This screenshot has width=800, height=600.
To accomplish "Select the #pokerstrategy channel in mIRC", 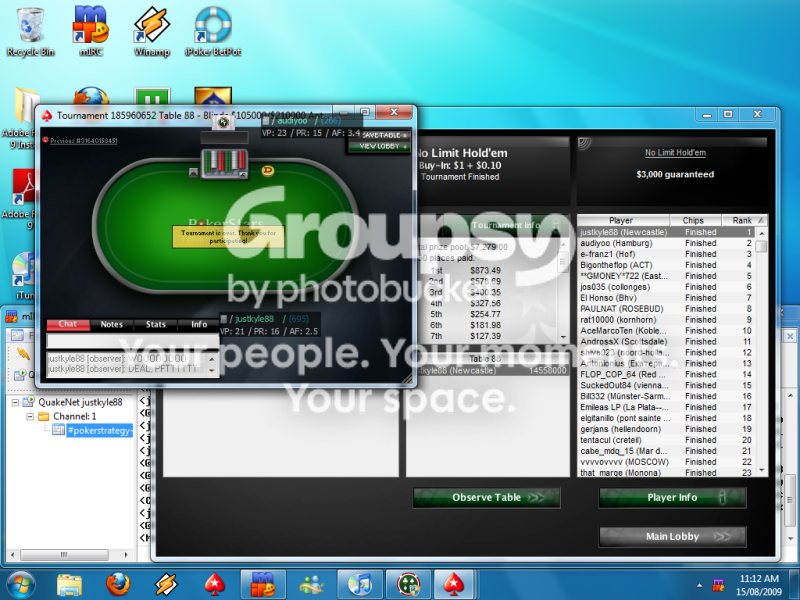I will pyautogui.click(x=99, y=431).
